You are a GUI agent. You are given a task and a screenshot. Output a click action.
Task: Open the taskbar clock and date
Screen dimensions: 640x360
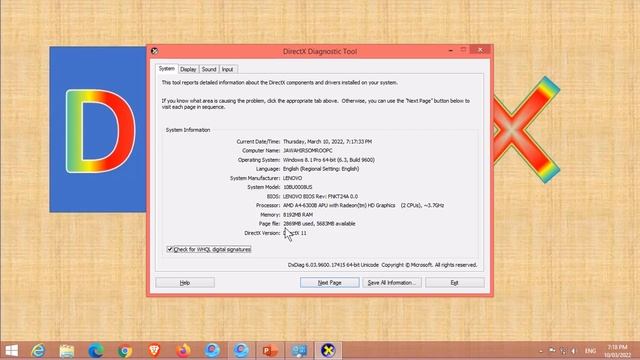click(x=617, y=351)
